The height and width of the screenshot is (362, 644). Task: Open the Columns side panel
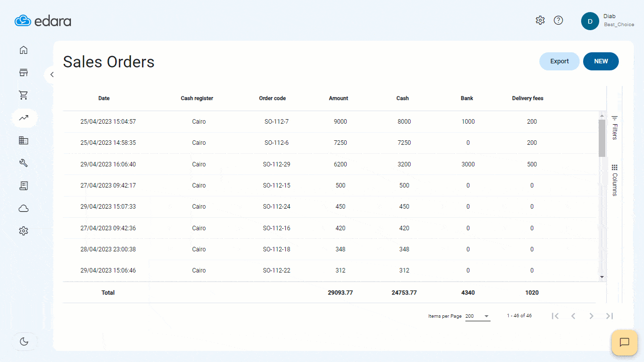click(614, 180)
